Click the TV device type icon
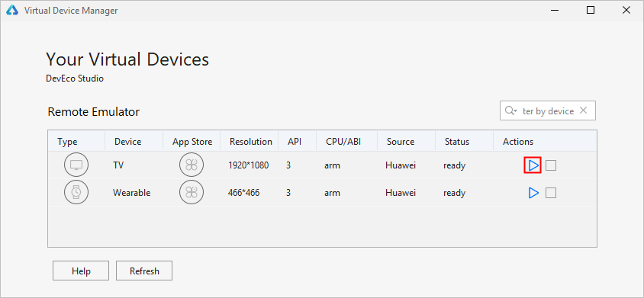 point(76,165)
